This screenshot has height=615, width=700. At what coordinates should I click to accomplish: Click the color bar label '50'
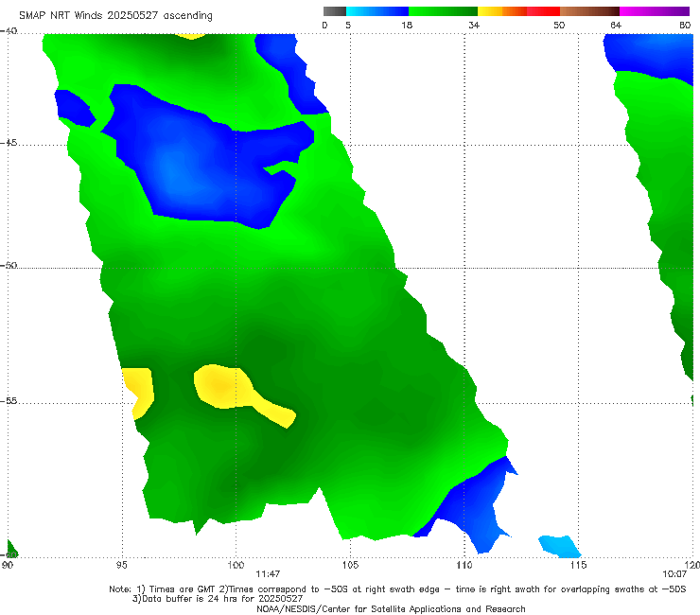tap(559, 25)
